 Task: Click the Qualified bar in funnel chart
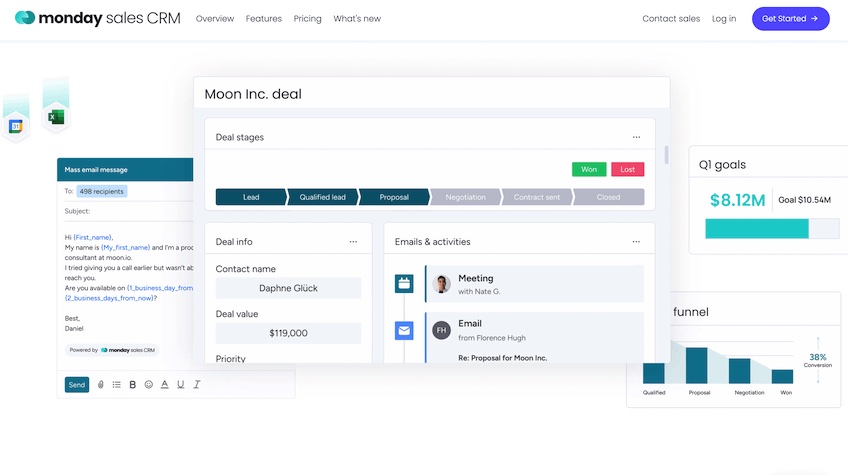click(x=653, y=373)
